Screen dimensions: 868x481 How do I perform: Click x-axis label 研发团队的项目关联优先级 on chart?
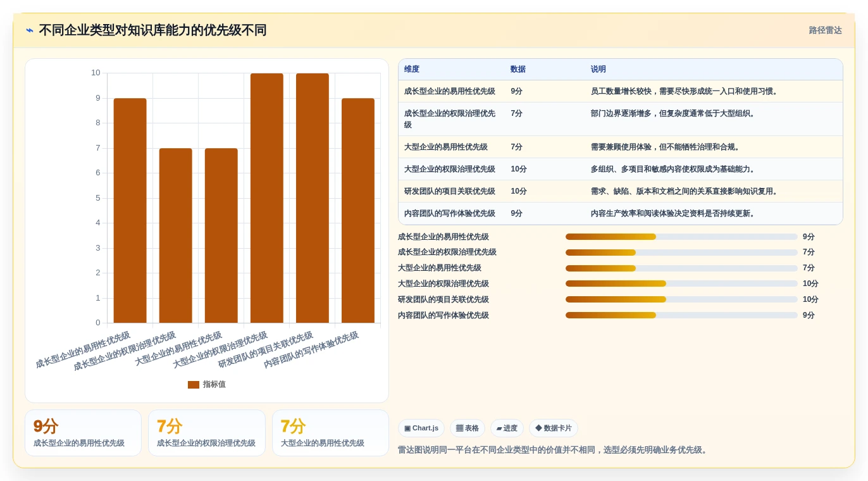point(266,350)
